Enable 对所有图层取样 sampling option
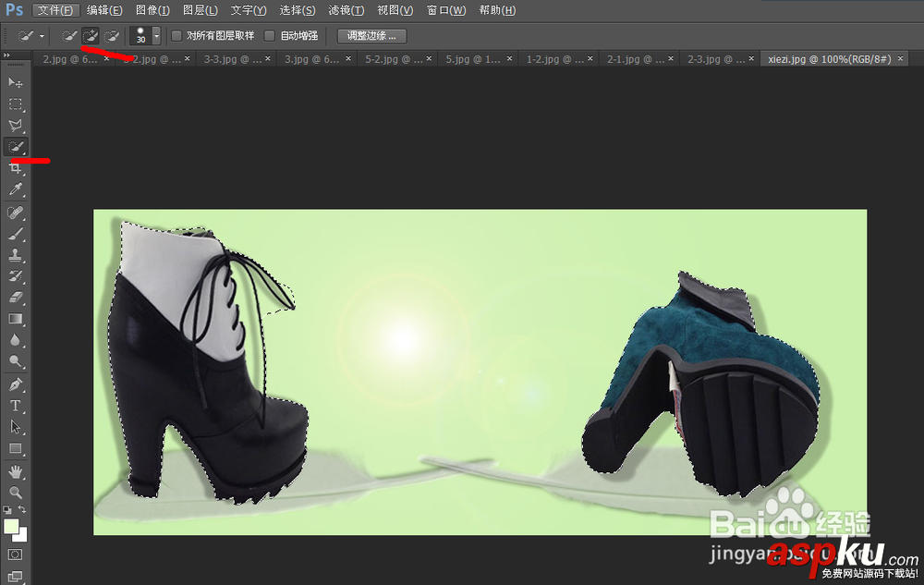 pyautogui.click(x=176, y=35)
